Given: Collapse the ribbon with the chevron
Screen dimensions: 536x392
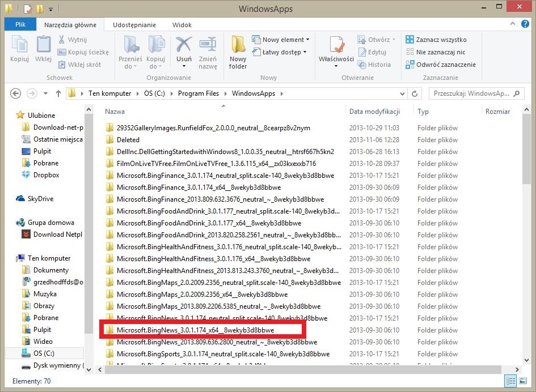Looking at the screenshot, I should pyautogui.click(x=512, y=24).
